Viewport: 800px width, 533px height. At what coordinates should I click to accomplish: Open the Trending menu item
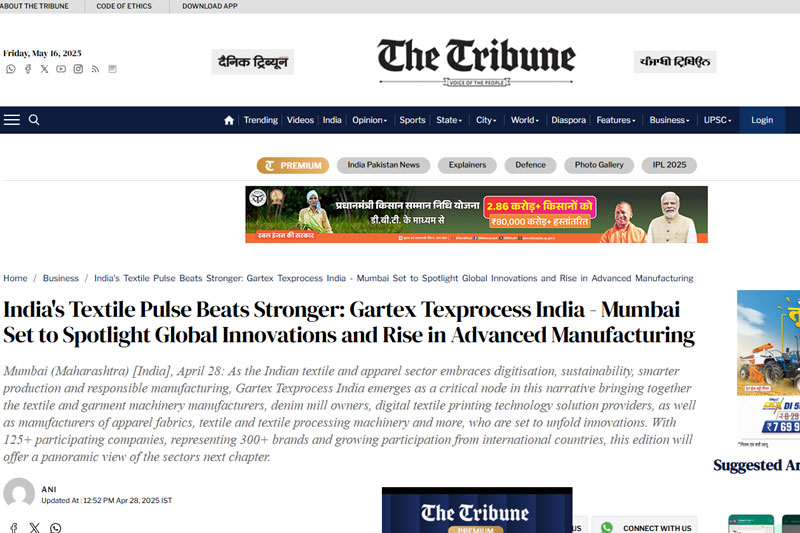(260, 120)
